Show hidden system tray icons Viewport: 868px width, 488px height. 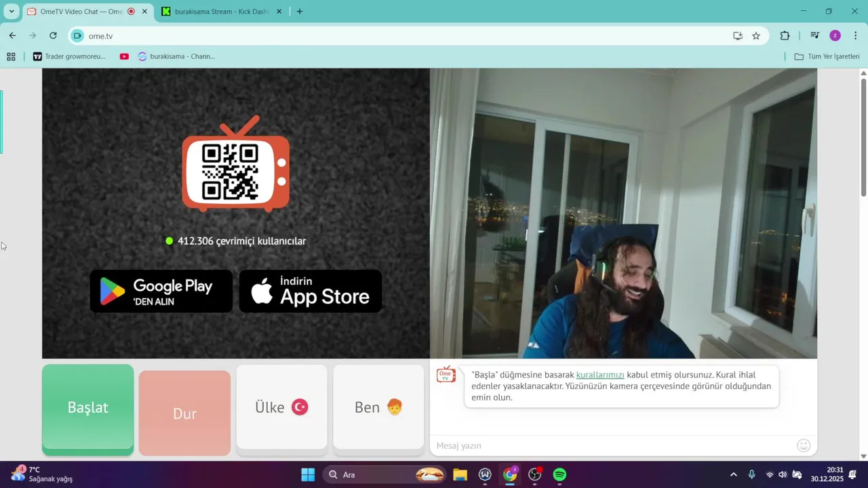point(733,474)
